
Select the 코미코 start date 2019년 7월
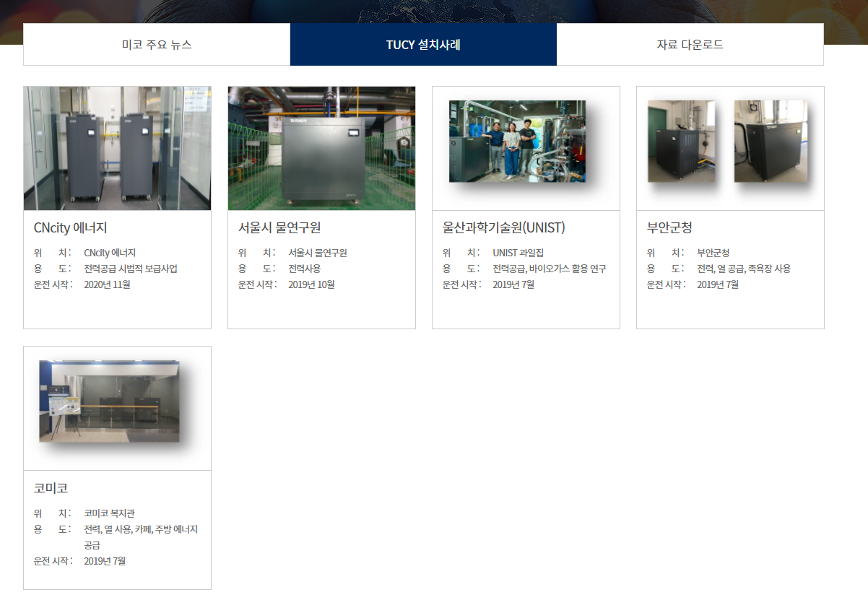click(105, 561)
